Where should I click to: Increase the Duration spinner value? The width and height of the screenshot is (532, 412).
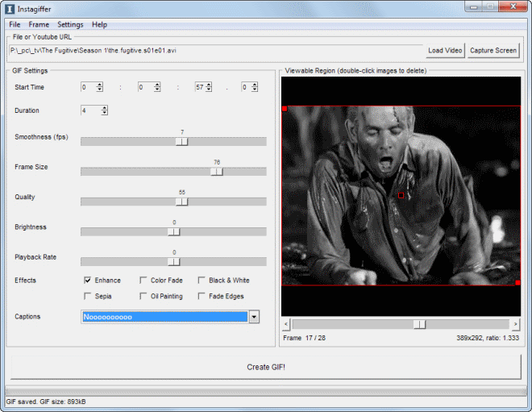pyautogui.click(x=105, y=108)
